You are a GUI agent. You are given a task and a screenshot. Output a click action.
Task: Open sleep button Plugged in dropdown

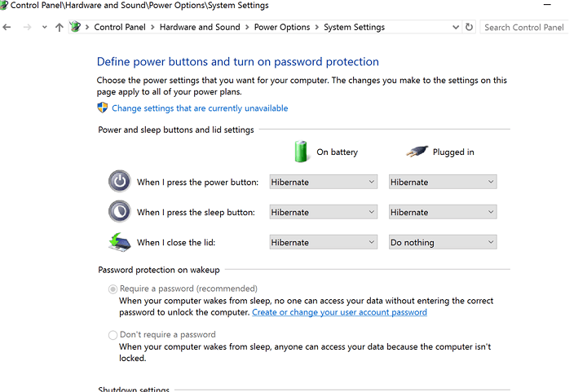coord(443,212)
